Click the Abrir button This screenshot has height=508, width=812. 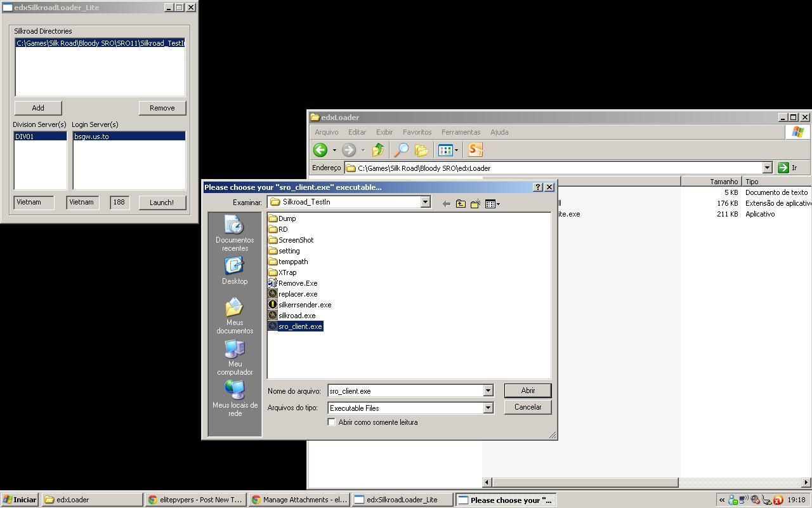pos(528,391)
